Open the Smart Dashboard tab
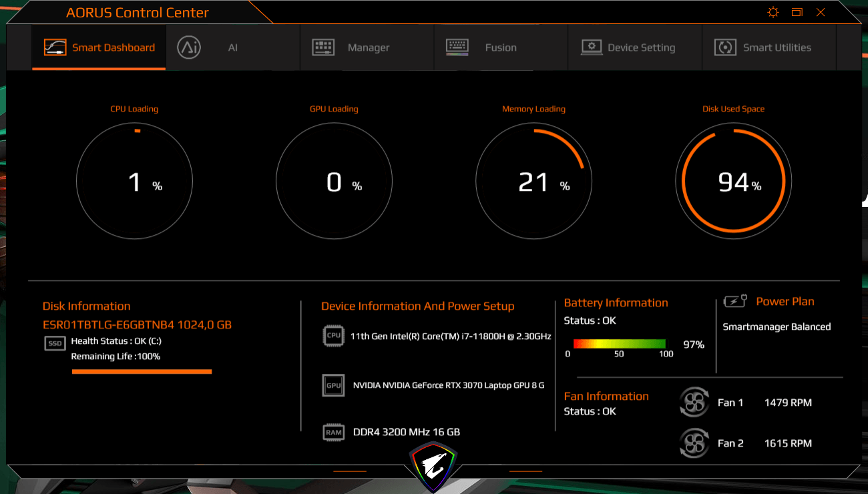 tap(99, 47)
